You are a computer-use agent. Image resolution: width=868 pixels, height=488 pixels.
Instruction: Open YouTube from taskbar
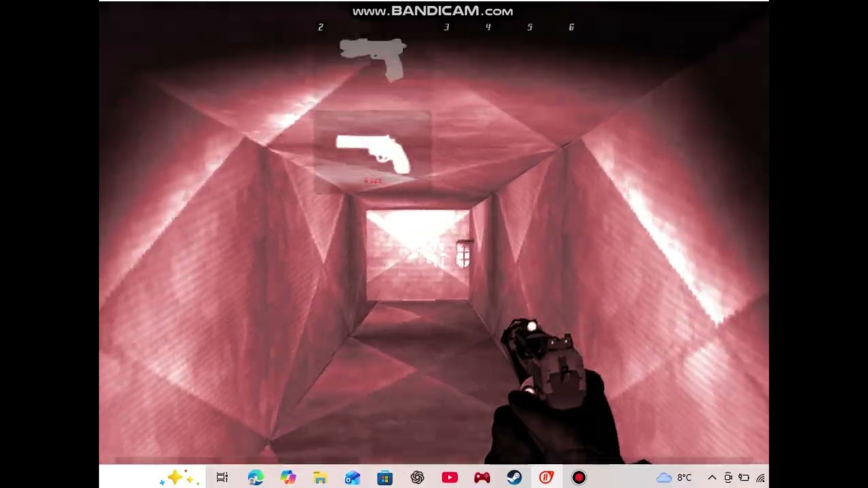[x=450, y=478]
